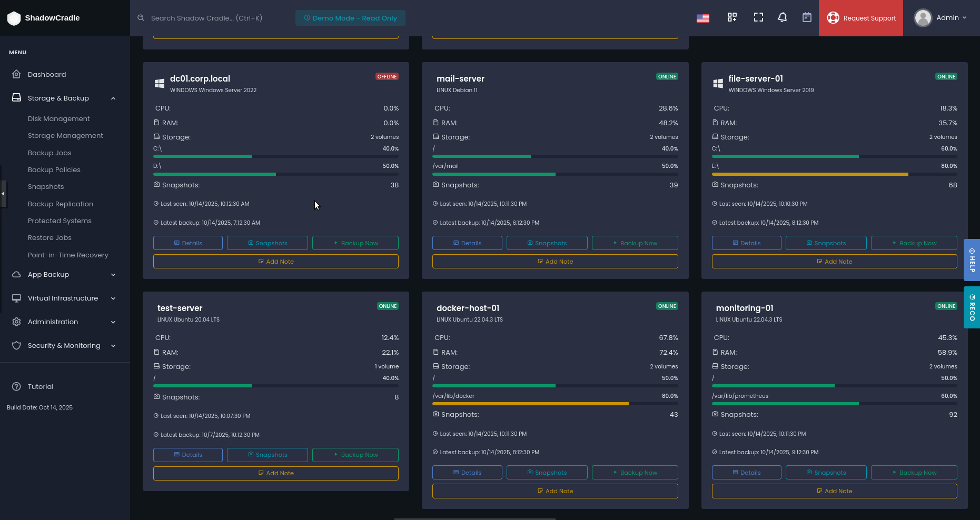The height and width of the screenshot is (520, 980).
Task: View Snapshots of mail-server
Action: pos(547,243)
